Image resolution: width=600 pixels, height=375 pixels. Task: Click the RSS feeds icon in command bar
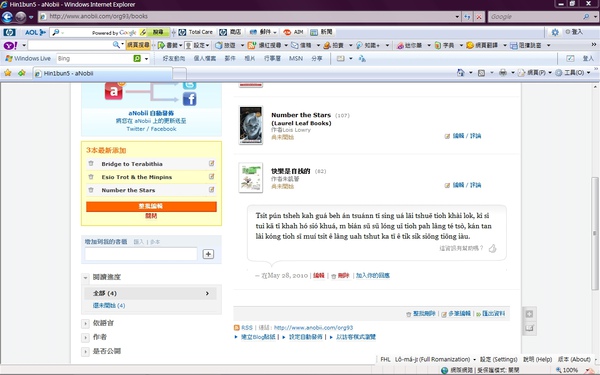point(482,73)
